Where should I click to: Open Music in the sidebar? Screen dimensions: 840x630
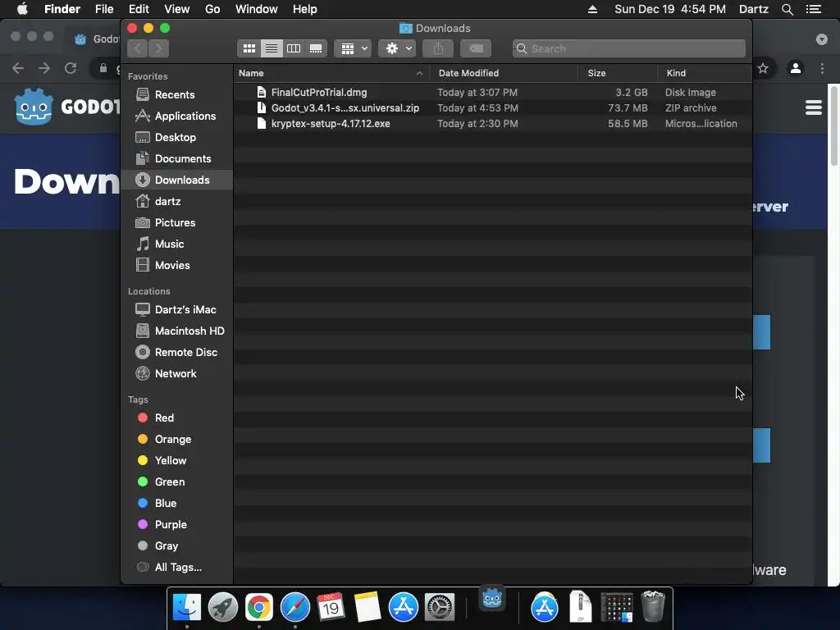pos(176,244)
